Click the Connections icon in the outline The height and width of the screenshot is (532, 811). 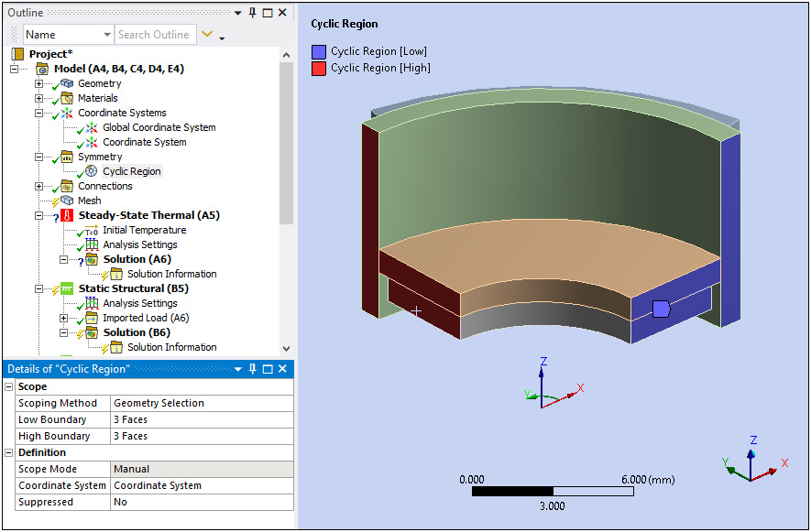(67, 186)
